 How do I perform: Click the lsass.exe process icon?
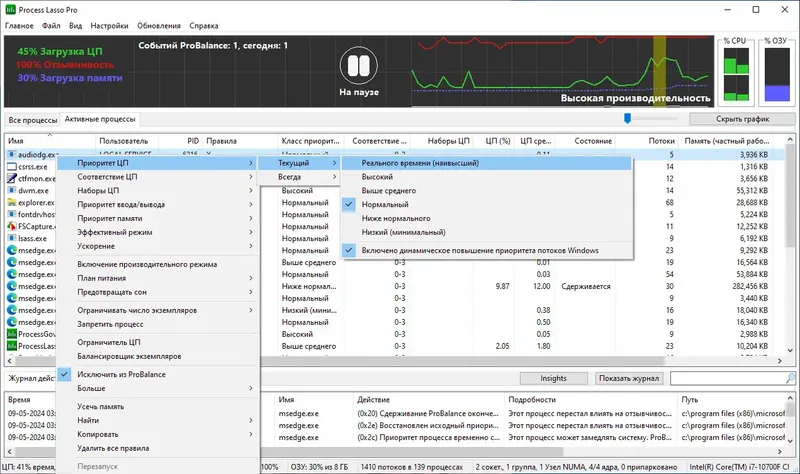(12, 238)
